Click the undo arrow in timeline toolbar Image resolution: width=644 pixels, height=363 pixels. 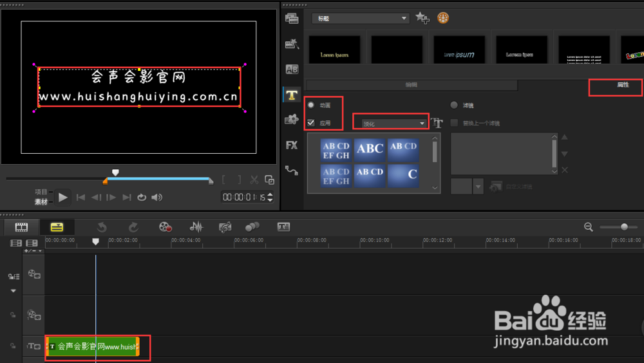pyautogui.click(x=102, y=227)
